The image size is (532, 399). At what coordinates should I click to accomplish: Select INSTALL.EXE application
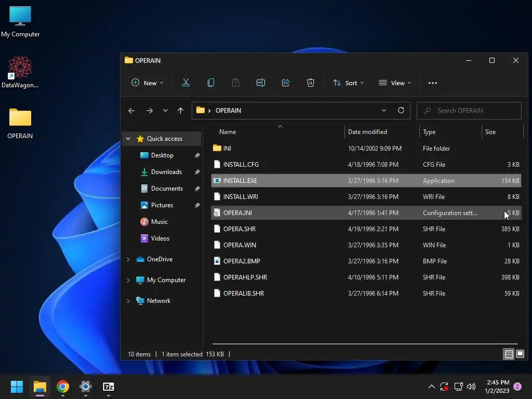coord(366,180)
